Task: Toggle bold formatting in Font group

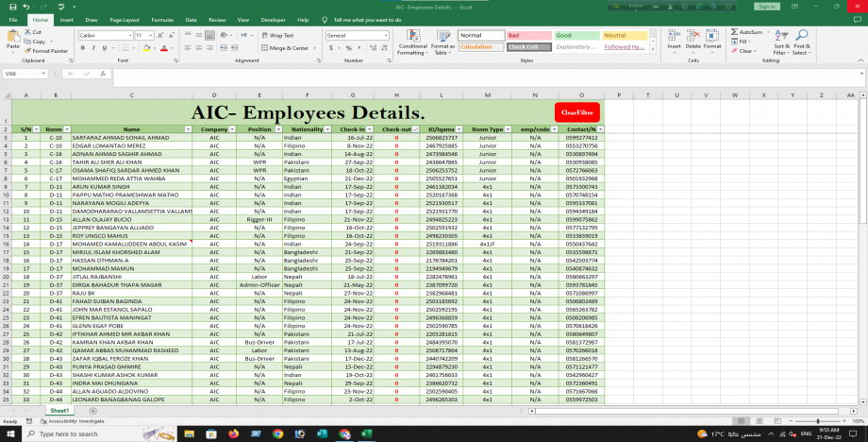Action: click(82, 48)
